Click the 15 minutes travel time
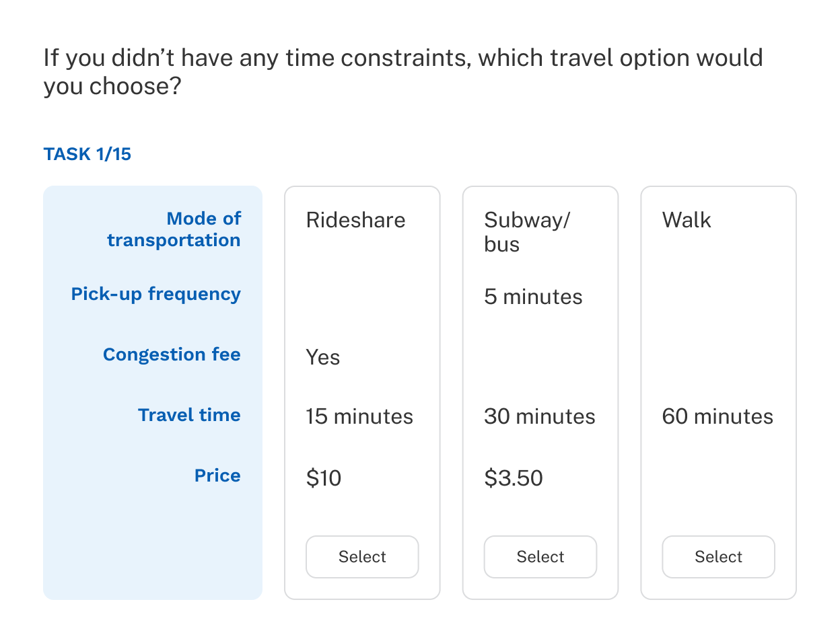Image resolution: width=840 pixels, height=643 pixels. pos(359,416)
